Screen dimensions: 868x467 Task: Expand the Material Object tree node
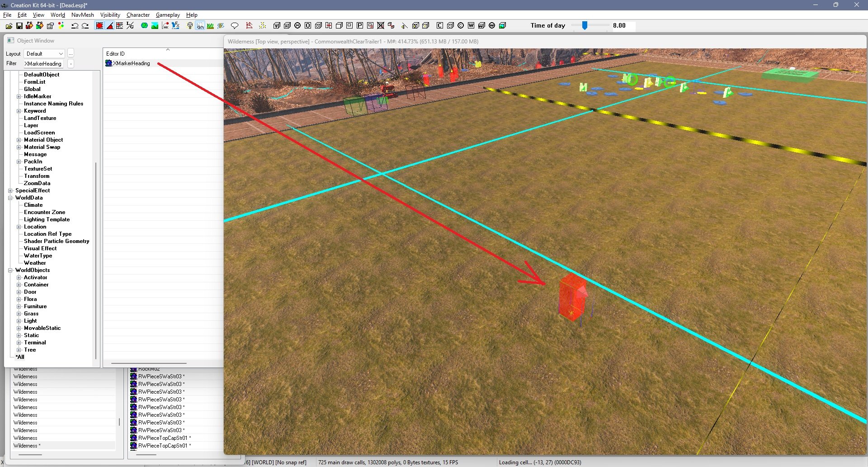[x=19, y=140]
